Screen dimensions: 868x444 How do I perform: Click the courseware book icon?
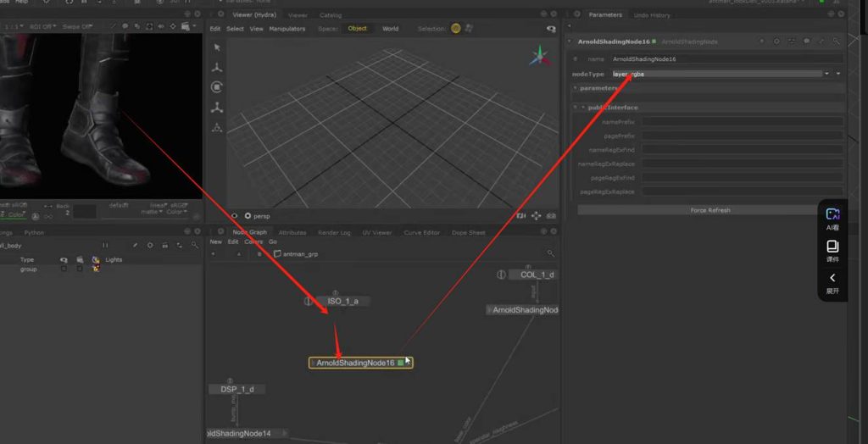(x=832, y=247)
